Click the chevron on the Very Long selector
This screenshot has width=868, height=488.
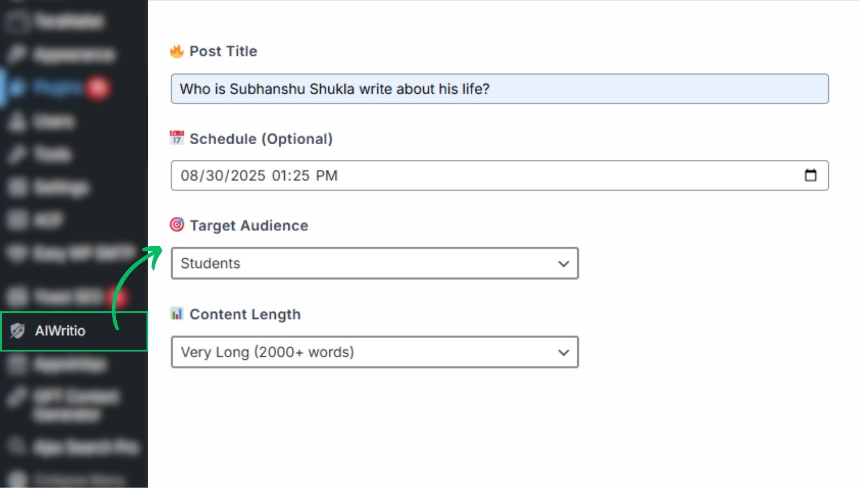pos(563,352)
